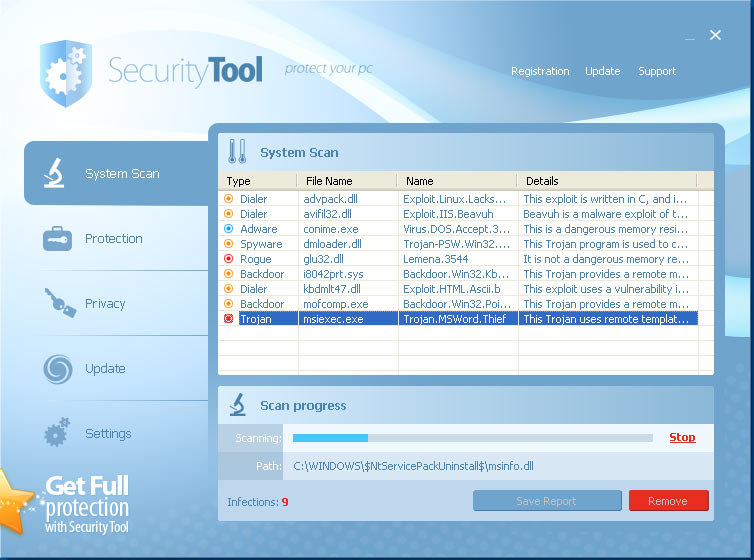Click Spyware icon for dmloader.dll row

pyautogui.click(x=229, y=244)
